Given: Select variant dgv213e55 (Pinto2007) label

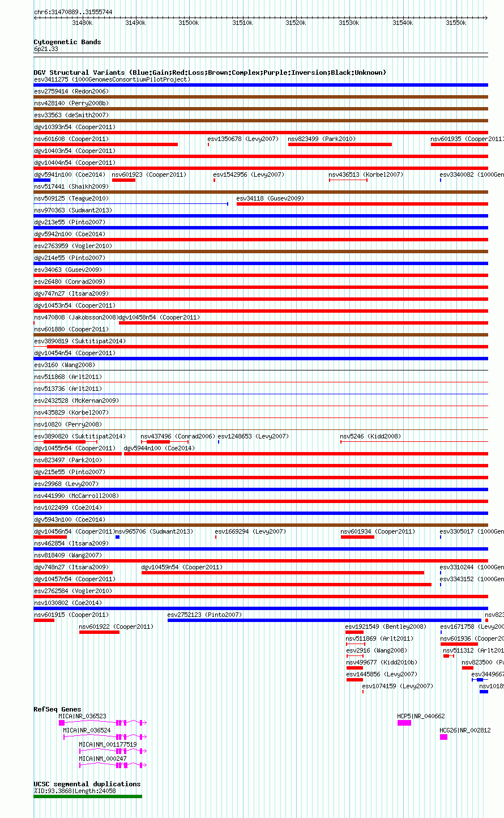Looking at the screenshot, I should pos(70,222).
